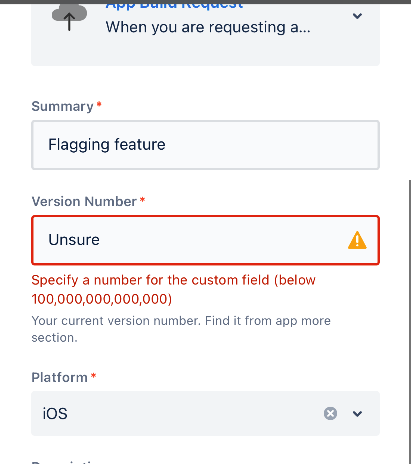Click the vertical scrollbar on the right
Image resolution: width=411 pixels, height=464 pixels.
pyautogui.click(x=409, y=320)
